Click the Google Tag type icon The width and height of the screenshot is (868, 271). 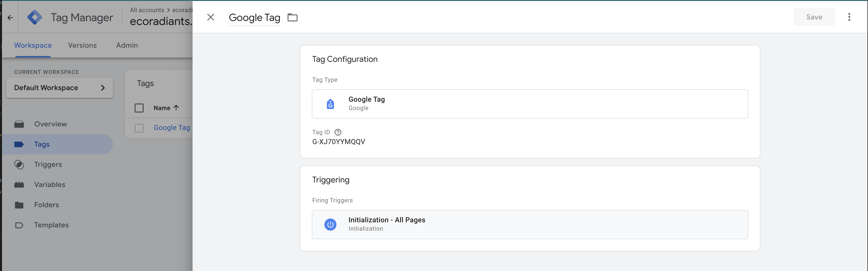330,104
